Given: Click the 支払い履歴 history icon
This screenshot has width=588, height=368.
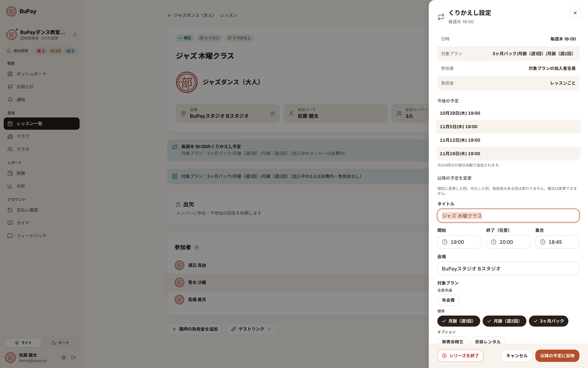Looking at the screenshot, I should [x=10, y=210].
